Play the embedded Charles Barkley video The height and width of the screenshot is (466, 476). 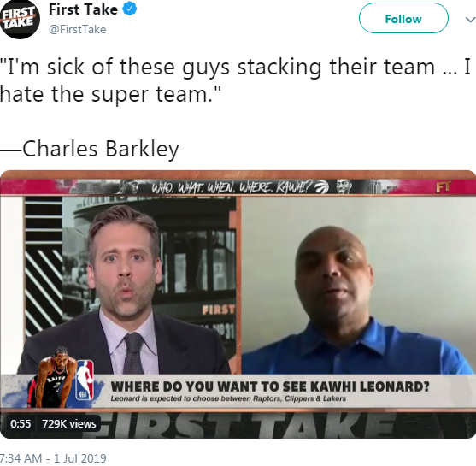[238, 304]
